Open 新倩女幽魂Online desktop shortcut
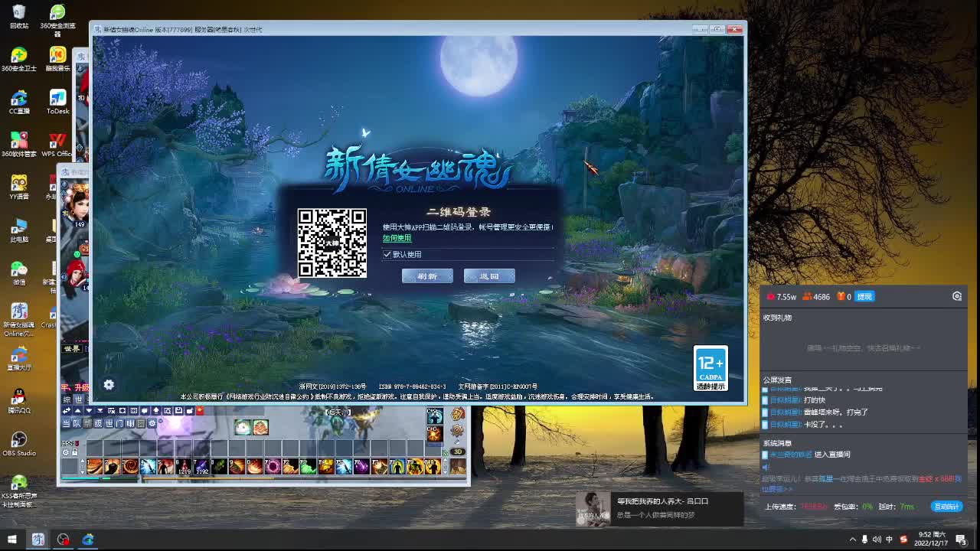 tap(19, 319)
